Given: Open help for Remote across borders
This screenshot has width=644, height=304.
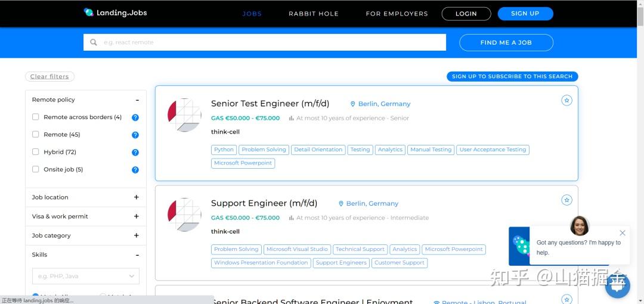Looking at the screenshot, I should 135,117.
